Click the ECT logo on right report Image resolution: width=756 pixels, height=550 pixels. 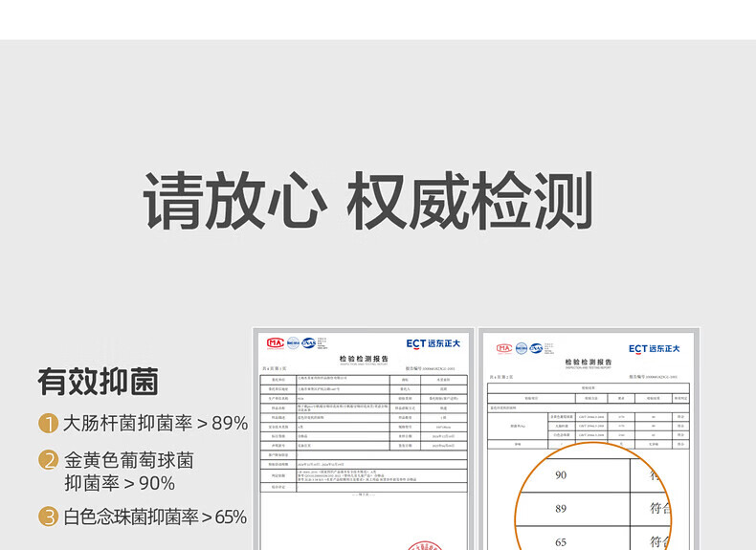click(x=654, y=349)
